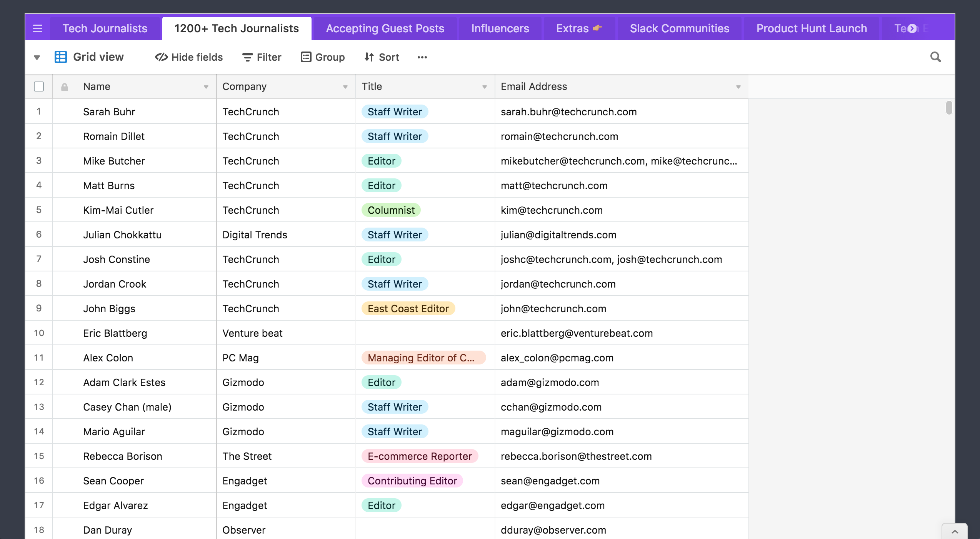Click the Columnist tag for Kim-Mai Cutler
Image resolution: width=980 pixels, height=539 pixels.
point(391,210)
